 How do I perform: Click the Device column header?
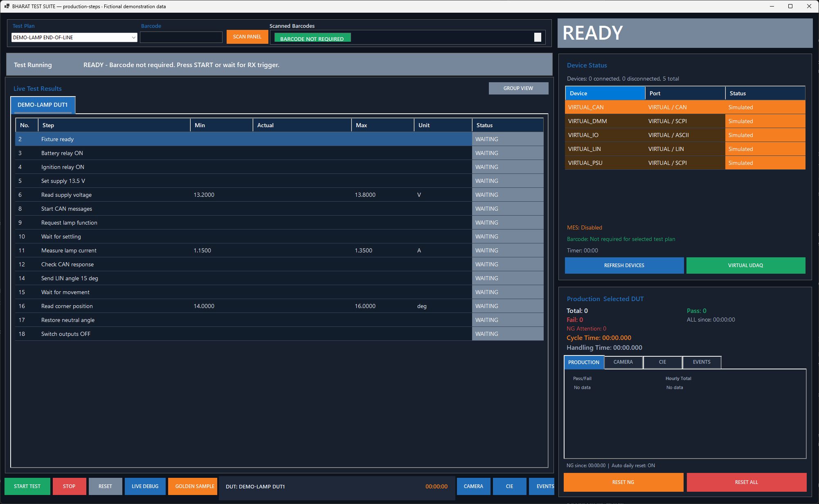click(x=605, y=93)
